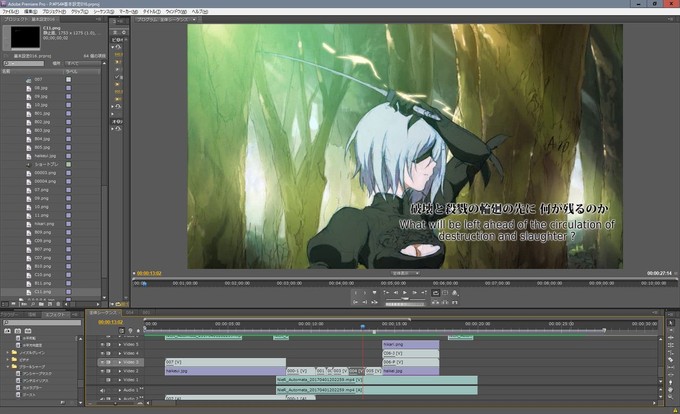This screenshot has width=680, height=414.
Task: Toggle visibility eye for Video 3 track
Action: [x=101, y=361]
